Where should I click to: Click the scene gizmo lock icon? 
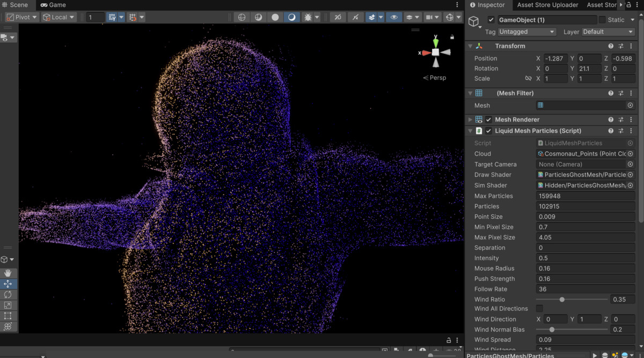pos(452,37)
